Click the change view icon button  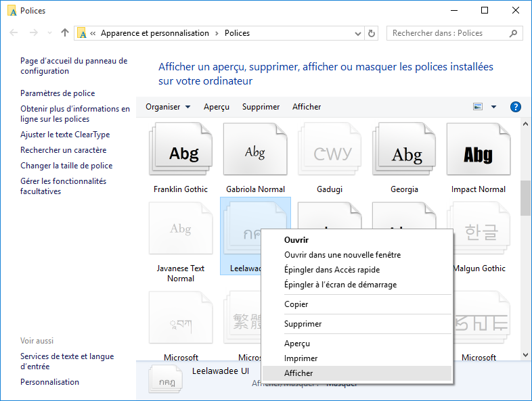pos(478,107)
